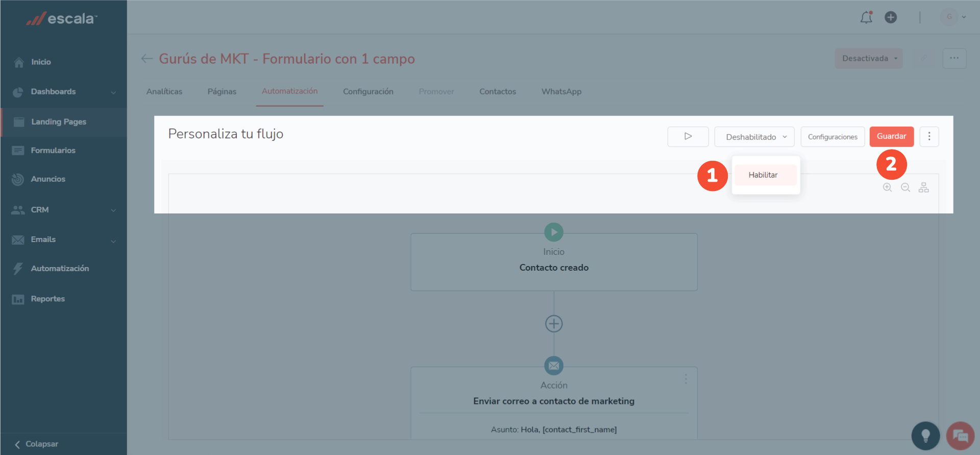Open vertical dots menu beside Guardar
Screen dimensions: 980x455
pos(929,136)
